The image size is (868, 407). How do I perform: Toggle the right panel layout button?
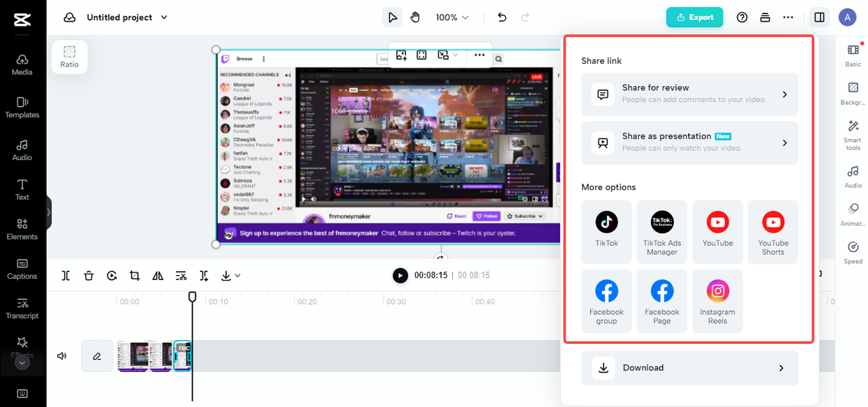click(819, 18)
